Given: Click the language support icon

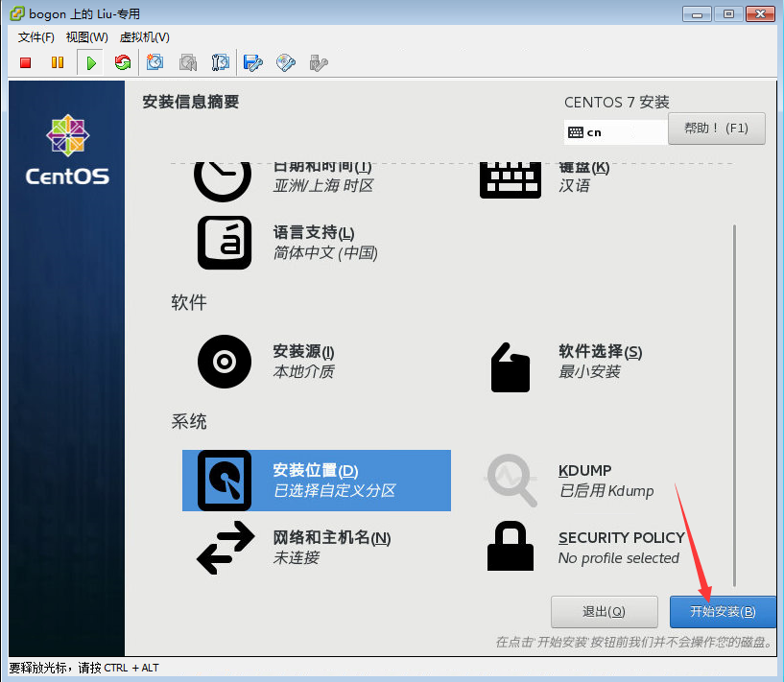Looking at the screenshot, I should (x=225, y=243).
